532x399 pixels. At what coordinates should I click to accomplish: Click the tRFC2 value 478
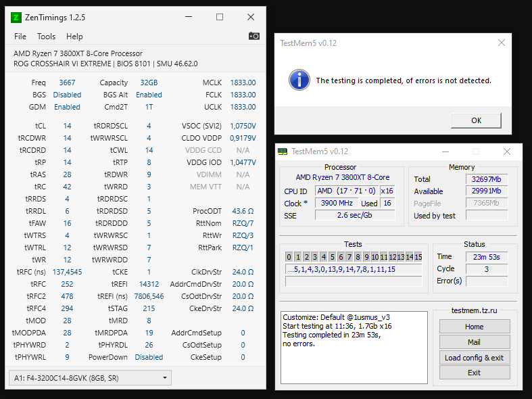[67, 296]
